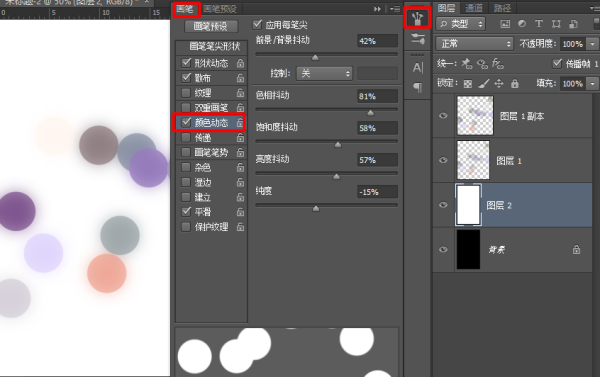Filter layers by adjustment layer icon
The image size is (600, 377).
click(x=522, y=24)
